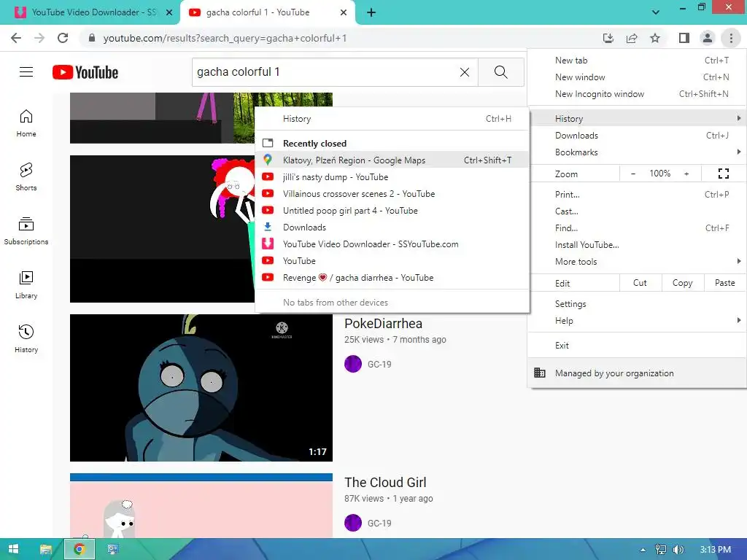The width and height of the screenshot is (747, 560).
Task: Open Library in the sidebar
Action: click(26, 285)
